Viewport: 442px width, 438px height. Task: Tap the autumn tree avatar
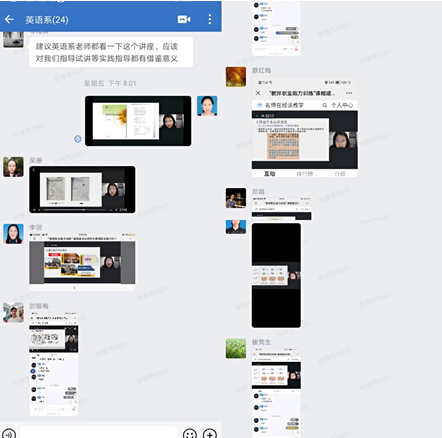(x=236, y=77)
